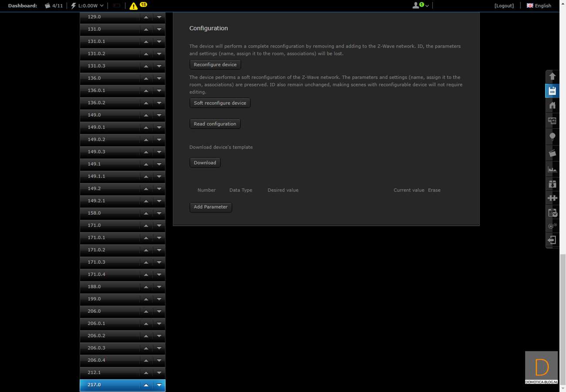Open the clapperboard scenes icon in the sidebar

click(x=552, y=153)
